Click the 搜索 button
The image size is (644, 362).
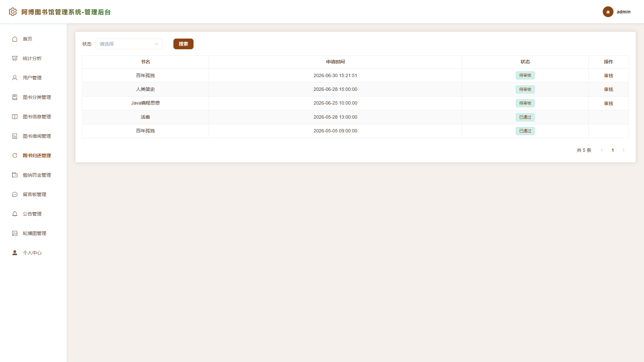pos(183,44)
